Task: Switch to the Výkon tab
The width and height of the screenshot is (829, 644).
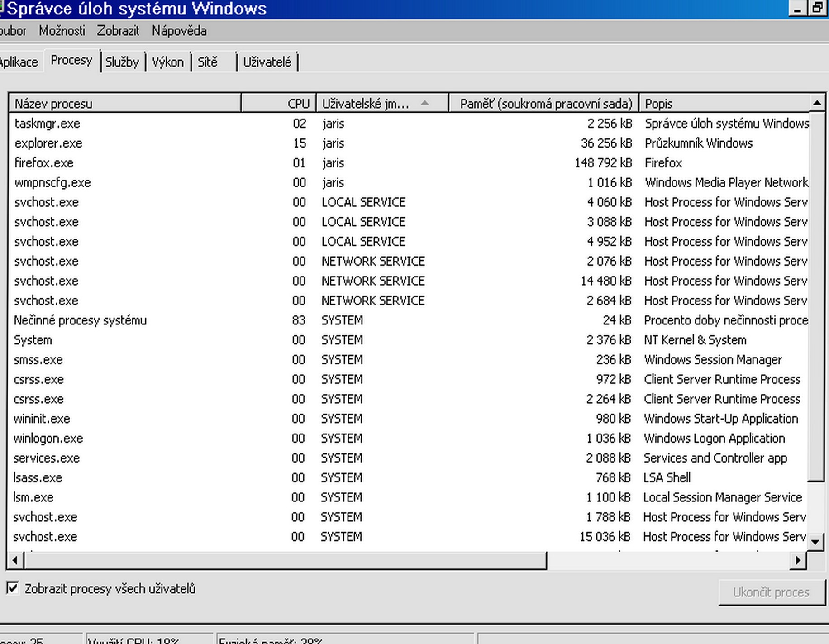Action: (167, 62)
